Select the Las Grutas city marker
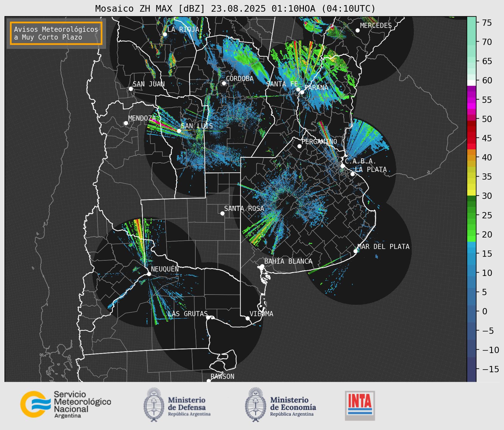 coord(208,317)
